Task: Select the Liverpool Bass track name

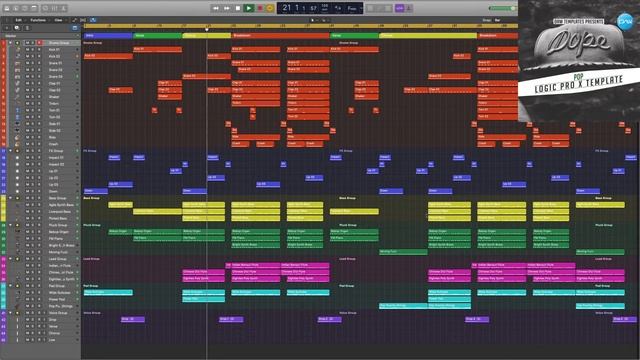Action: (60, 212)
